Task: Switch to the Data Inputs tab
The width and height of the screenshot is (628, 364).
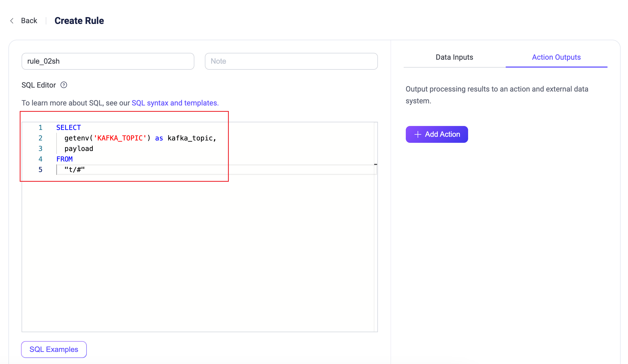Action: click(x=454, y=57)
